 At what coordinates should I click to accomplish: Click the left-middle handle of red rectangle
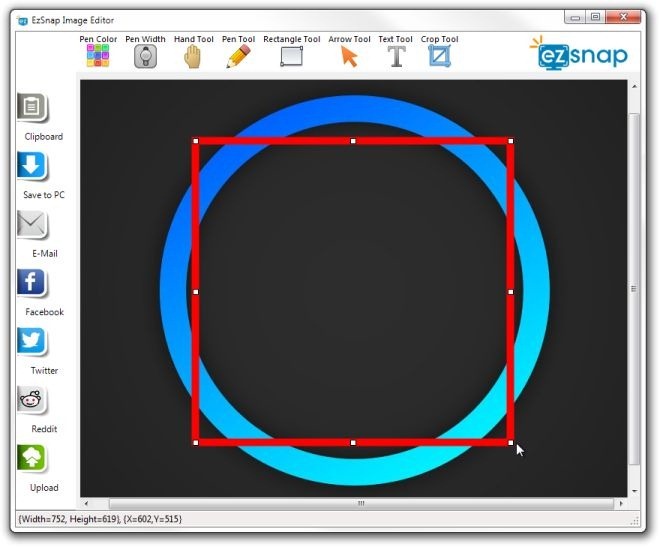click(x=196, y=292)
